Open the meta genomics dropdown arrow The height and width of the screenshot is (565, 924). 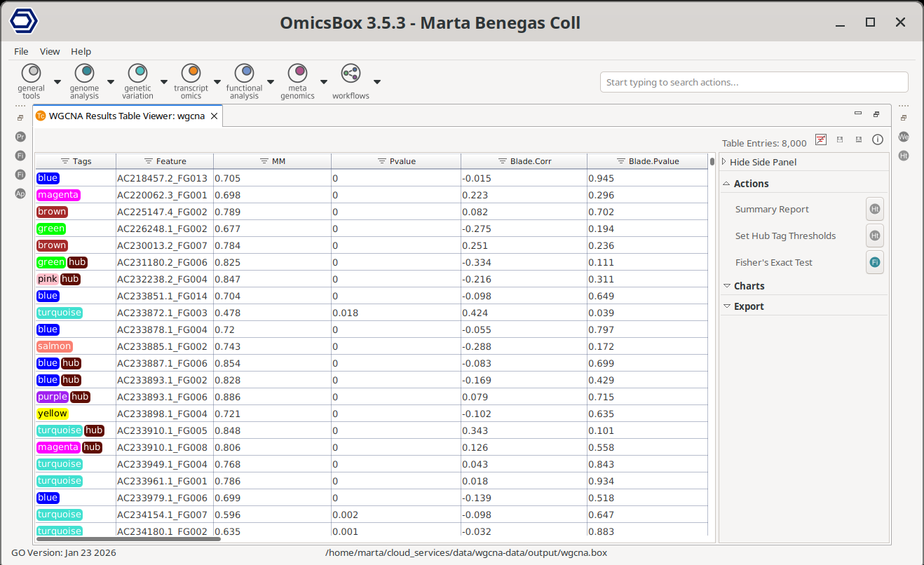(324, 82)
